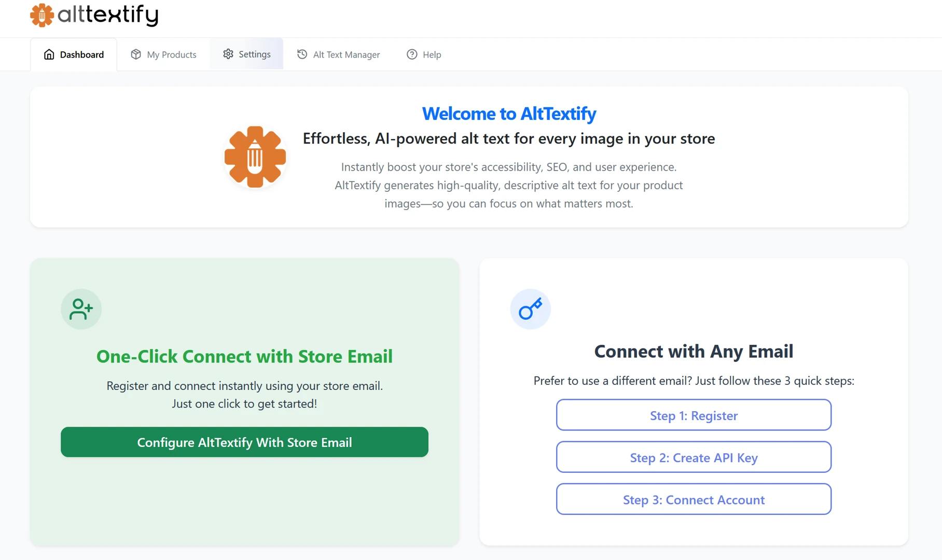
Task: Click the AltTextify orange gear logo icon
Action: [x=43, y=16]
